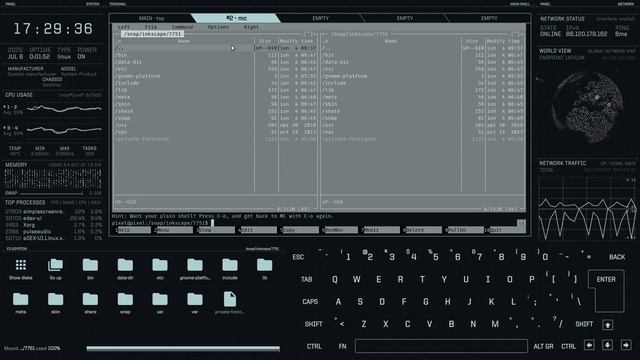Click the 6RenMov function button in mc

click(340, 230)
